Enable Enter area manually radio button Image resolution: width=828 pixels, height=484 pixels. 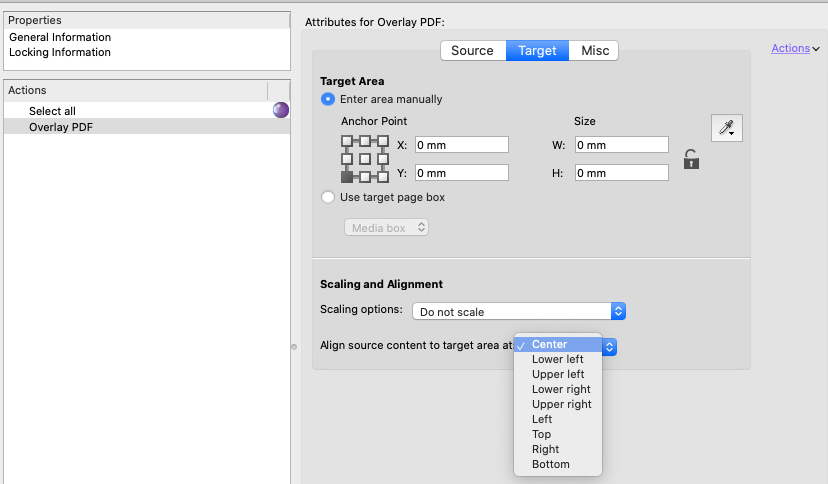328,99
